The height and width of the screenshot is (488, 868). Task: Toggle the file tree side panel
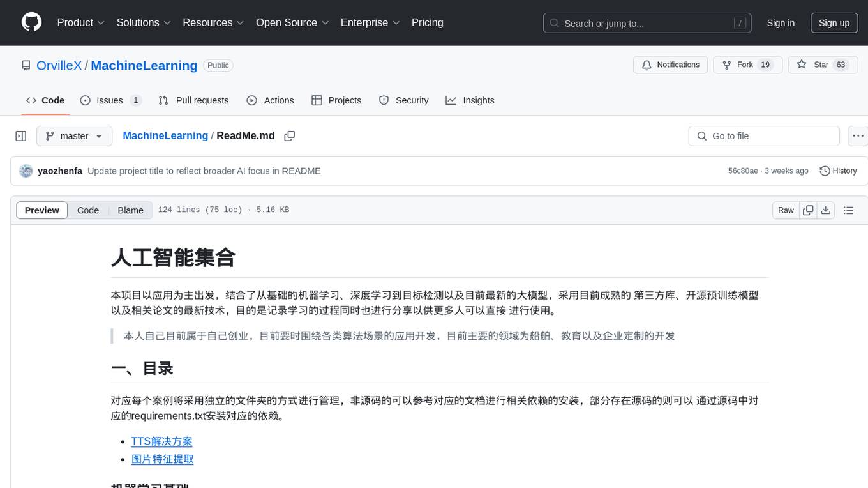point(21,136)
